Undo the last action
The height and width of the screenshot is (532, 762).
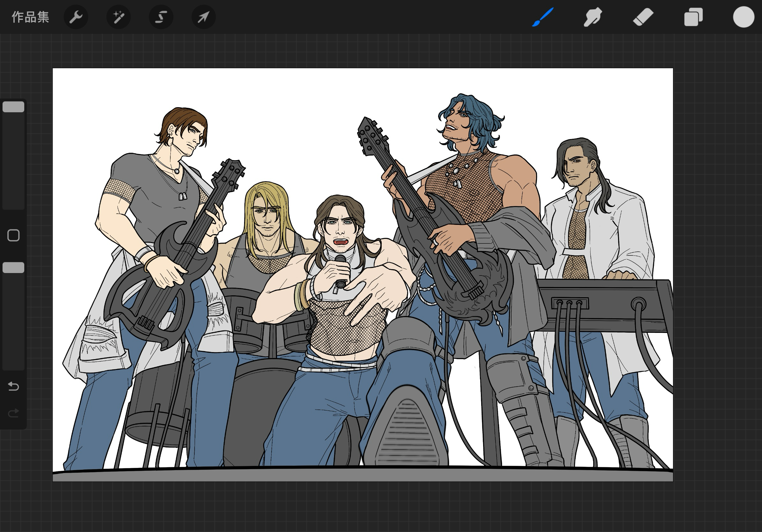(14, 386)
